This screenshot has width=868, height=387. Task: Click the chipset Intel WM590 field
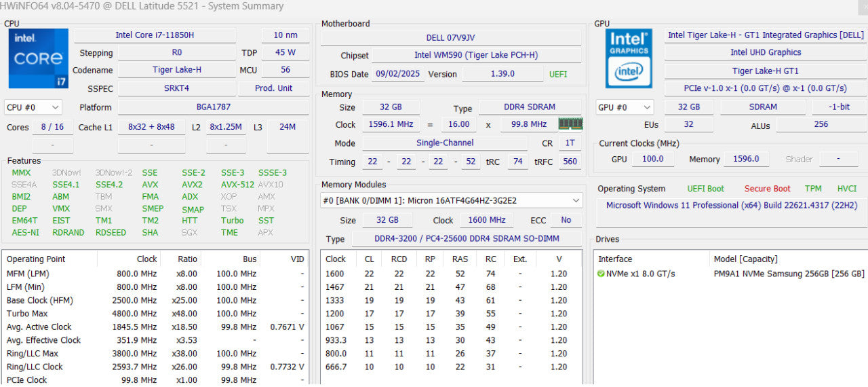(x=476, y=56)
